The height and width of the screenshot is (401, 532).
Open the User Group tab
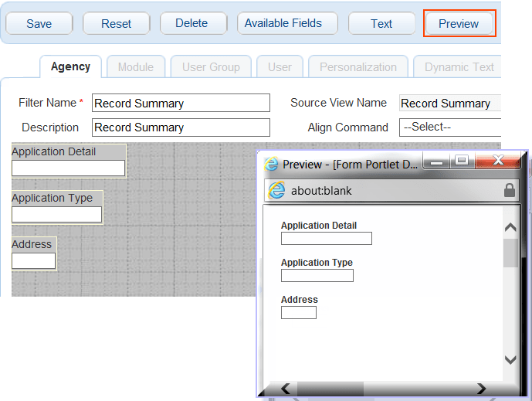[211, 67]
